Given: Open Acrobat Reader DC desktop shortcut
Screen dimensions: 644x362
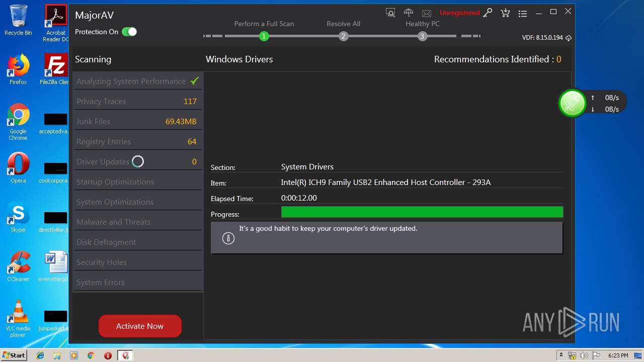Looking at the screenshot, I should click(x=56, y=23).
